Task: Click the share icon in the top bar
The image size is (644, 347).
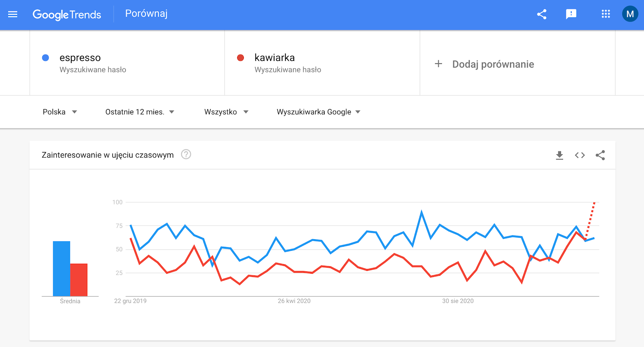Action: point(541,14)
